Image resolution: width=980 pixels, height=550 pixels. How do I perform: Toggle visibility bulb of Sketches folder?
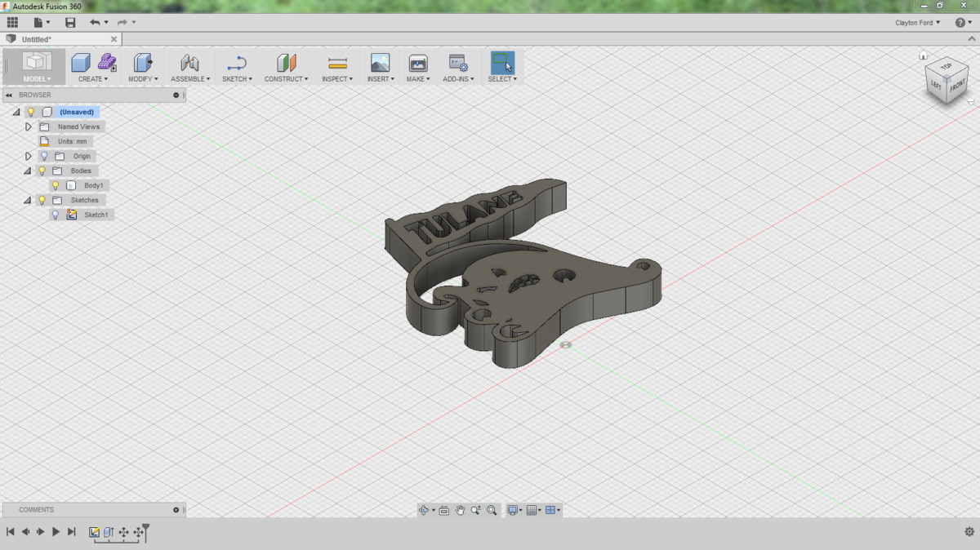(x=42, y=200)
